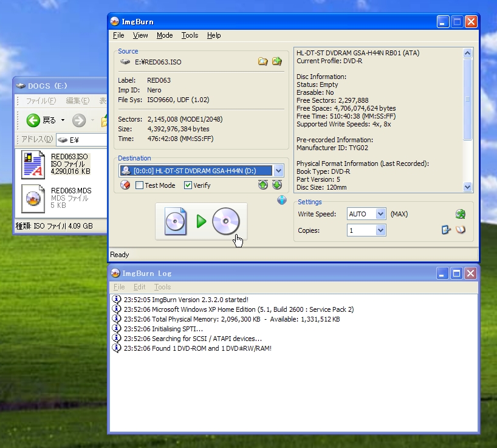Click the hard drive icon beside E:¥RED063.ISO
This screenshot has height=448, width=497.
tap(125, 62)
